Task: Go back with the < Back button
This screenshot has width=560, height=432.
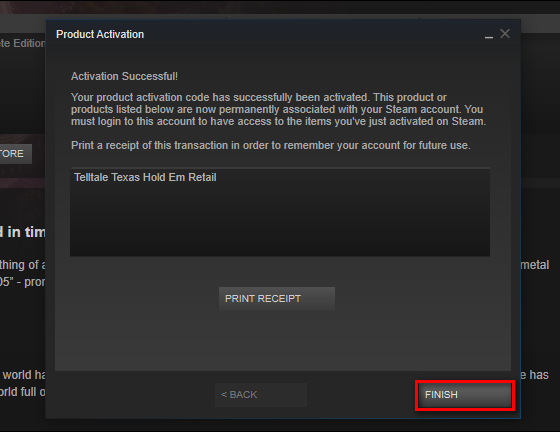Action: [261, 395]
